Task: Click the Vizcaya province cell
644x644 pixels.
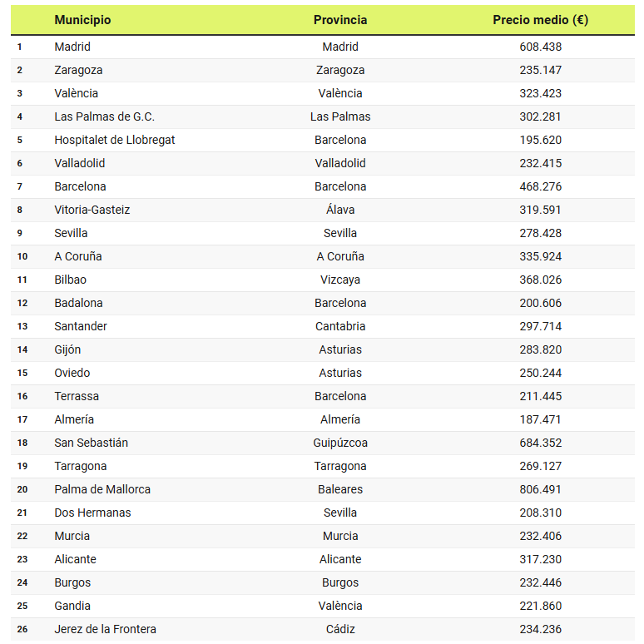Action: pos(340,280)
